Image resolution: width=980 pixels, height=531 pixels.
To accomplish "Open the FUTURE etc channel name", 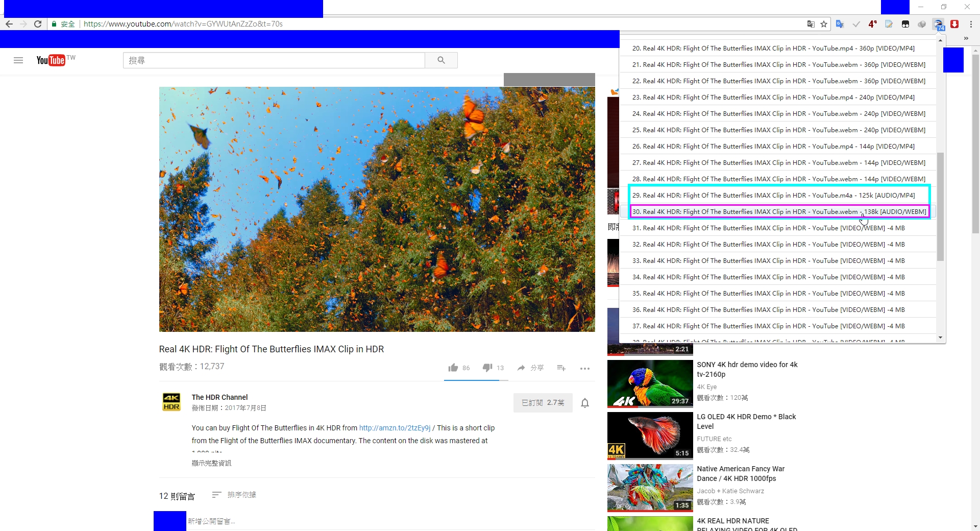I will (x=714, y=439).
